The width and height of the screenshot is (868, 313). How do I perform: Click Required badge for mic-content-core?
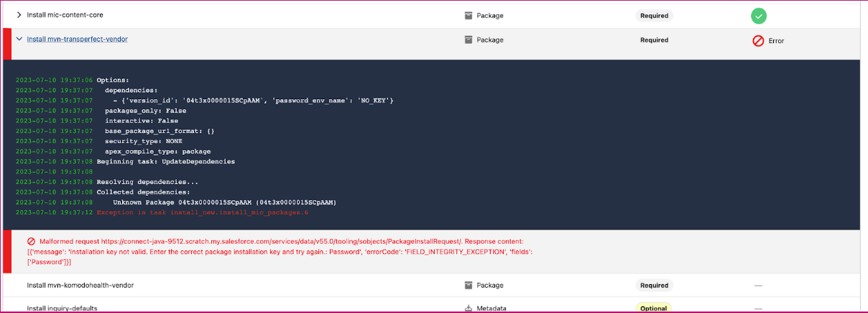tap(654, 15)
